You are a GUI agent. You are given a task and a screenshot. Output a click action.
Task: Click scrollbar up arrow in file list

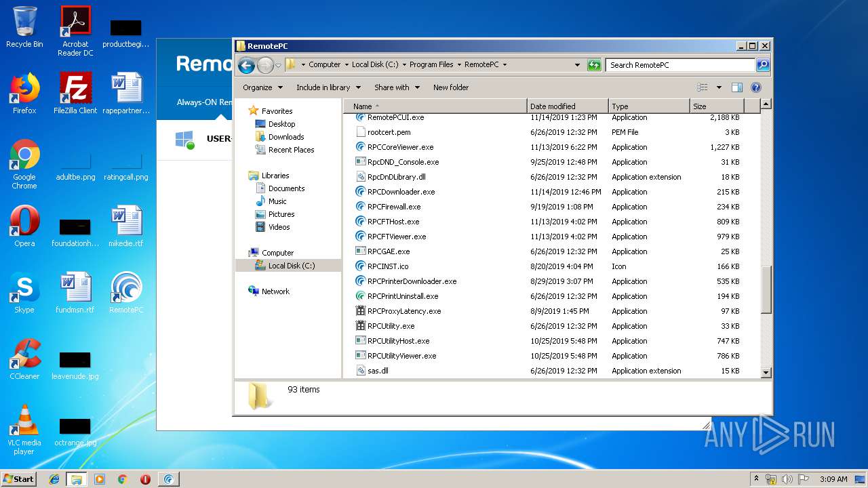click(x=766, y=104)
